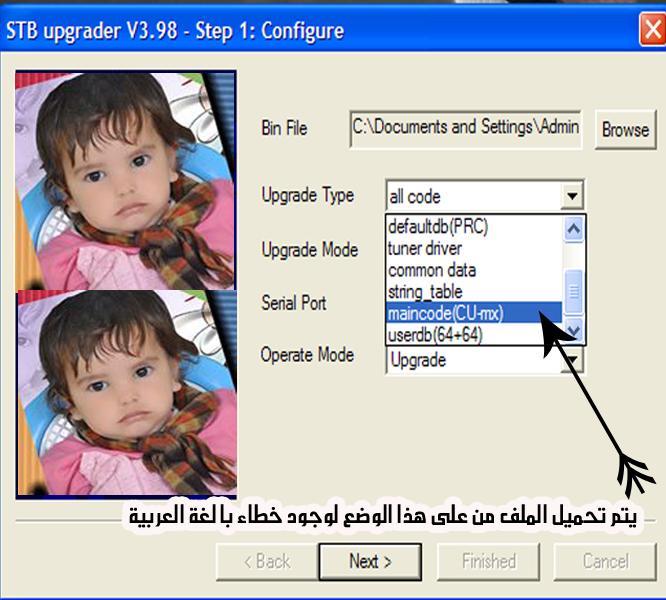666x600 pixels.
Task: Select defaultdb(PRC) in the list
Action: click(x=474, y=226)
